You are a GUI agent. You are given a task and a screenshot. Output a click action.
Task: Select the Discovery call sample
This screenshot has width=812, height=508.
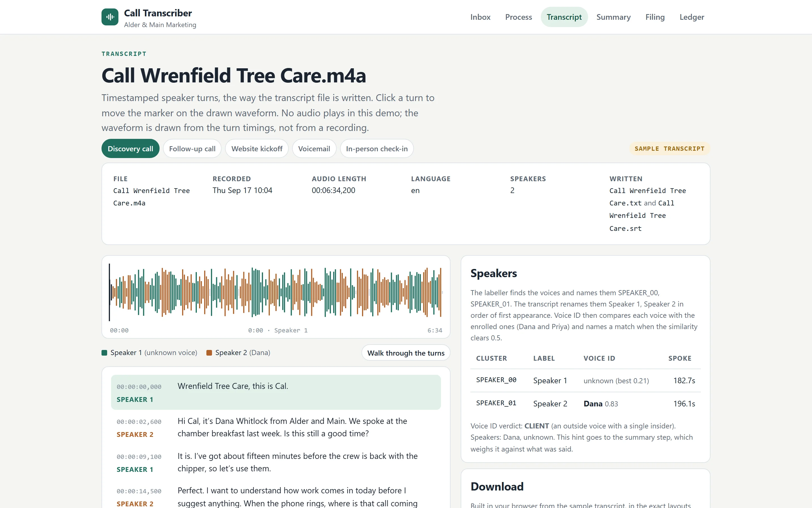(130, 148)
